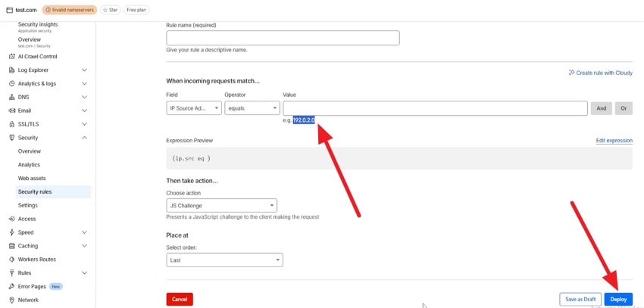Open Web assets page
The height and width of the screenshot is (308, 644).
[x=32, y=179]
